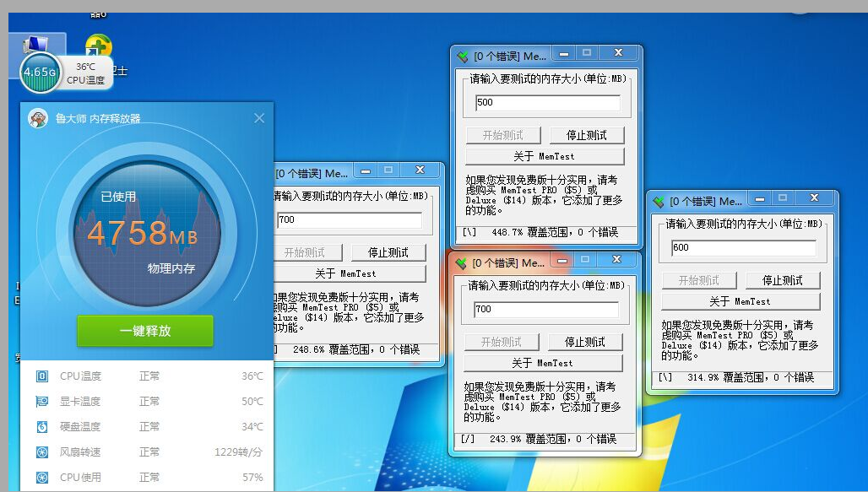Image resolution: width=868 pixels, height=492 pixels.
Task: Click 开始测试 in the 243.9% MemTest window
Action: point(502,342)
